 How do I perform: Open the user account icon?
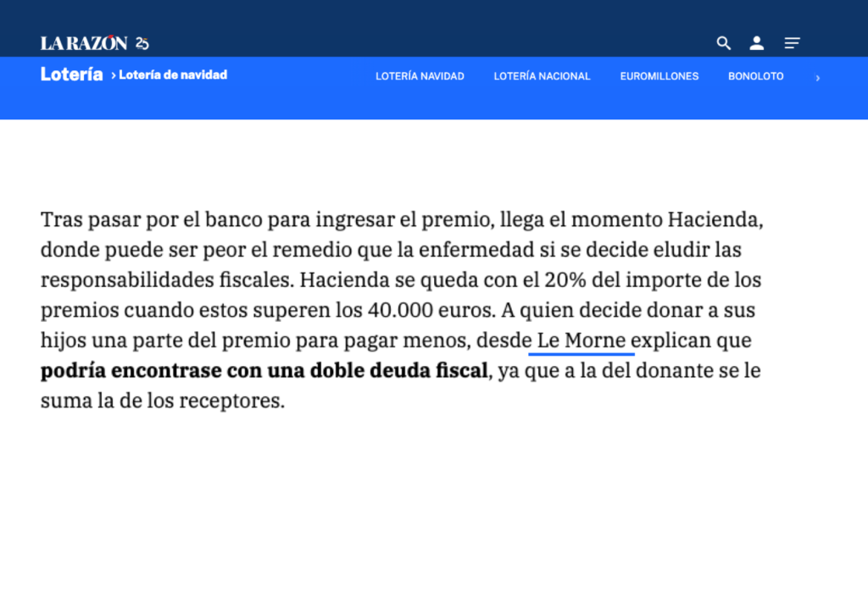tap(757, 43)
